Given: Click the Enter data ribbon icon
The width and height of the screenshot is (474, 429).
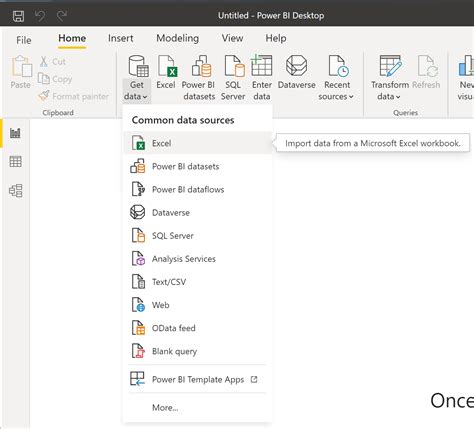Looking at the screenshot, I should coord(262,78).
